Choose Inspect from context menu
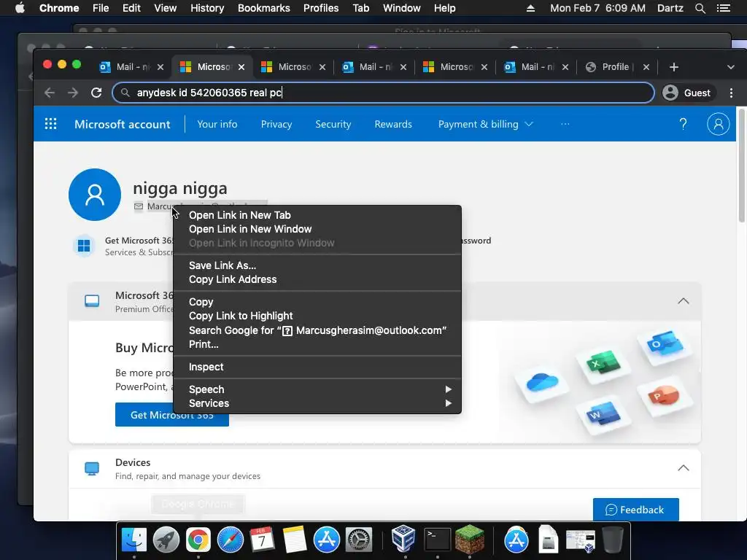The width and height of the screenshot is (747, 560). pyautogui.click(x=317, y=367)
